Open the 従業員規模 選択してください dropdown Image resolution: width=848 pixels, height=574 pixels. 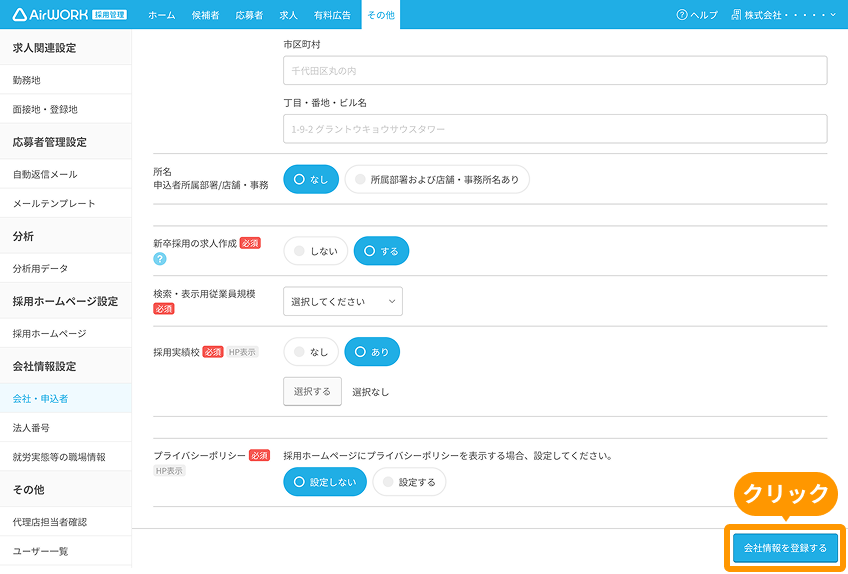342,301
